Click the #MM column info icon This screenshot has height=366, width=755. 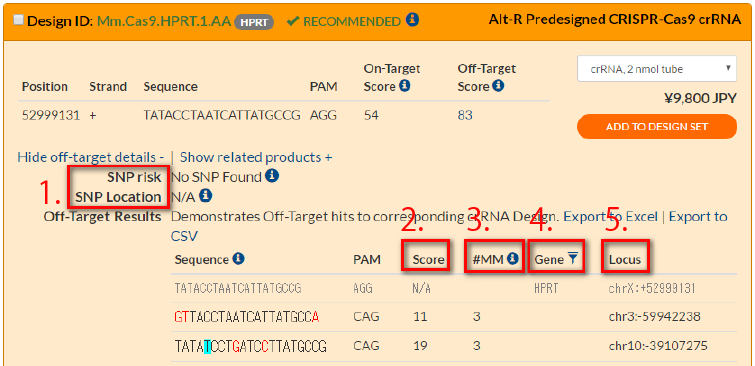513,259
